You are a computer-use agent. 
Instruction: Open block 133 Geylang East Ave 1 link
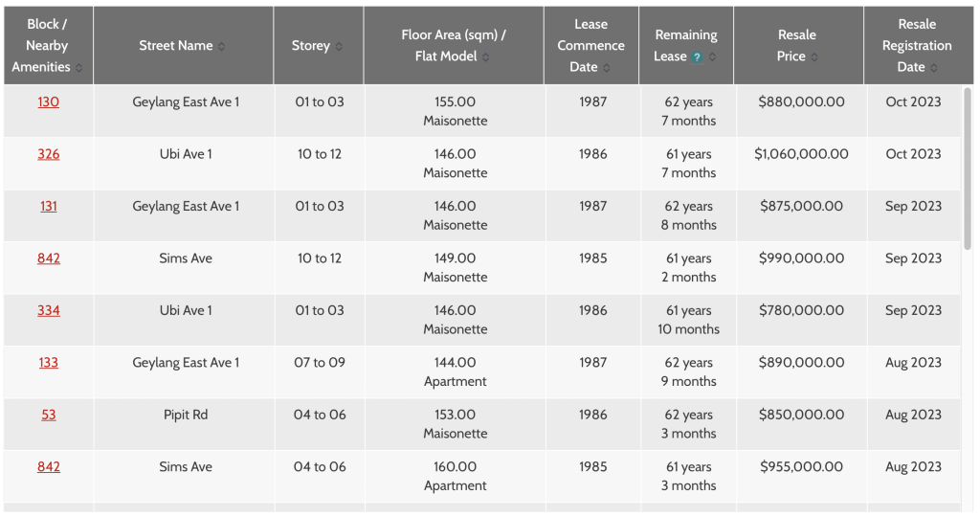click(48, 363)
